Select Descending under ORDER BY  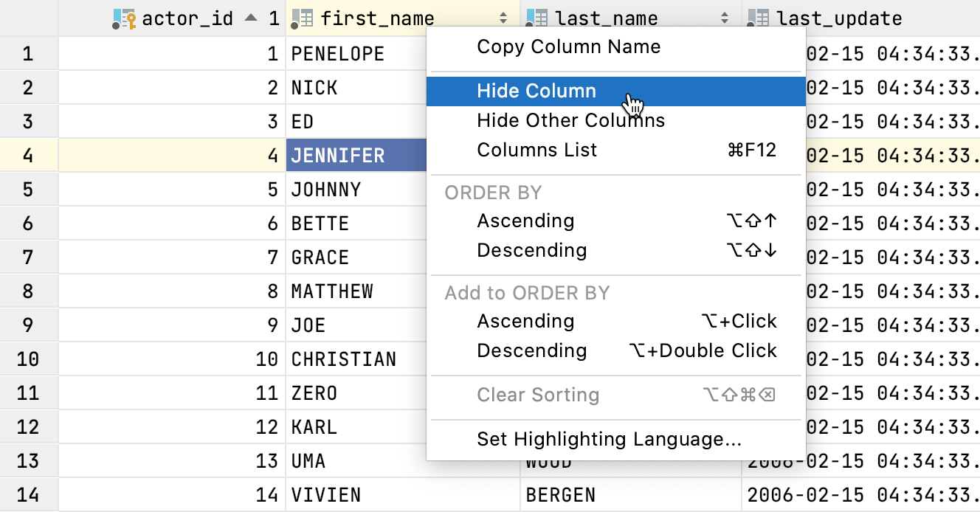pyautogui.click(x=531, y=250)
